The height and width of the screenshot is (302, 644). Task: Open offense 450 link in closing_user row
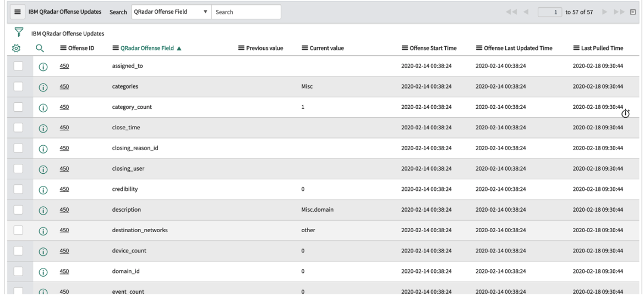point(64,169)
